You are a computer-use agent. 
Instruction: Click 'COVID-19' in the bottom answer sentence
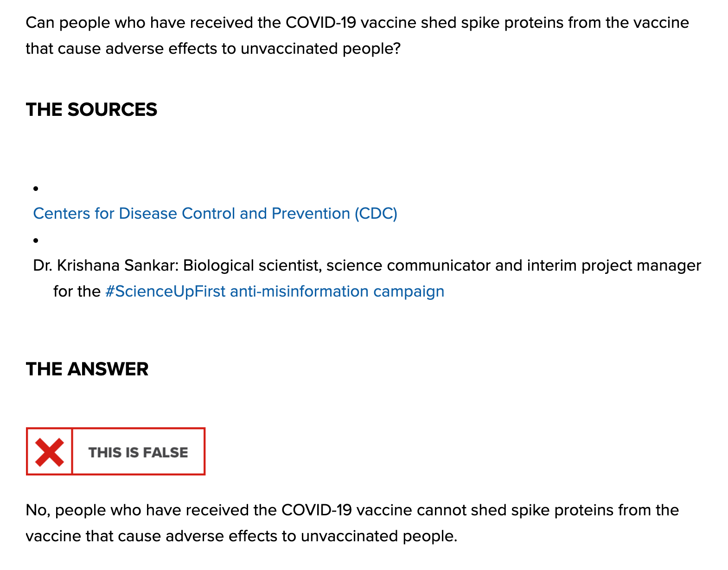tap(317, 510)
